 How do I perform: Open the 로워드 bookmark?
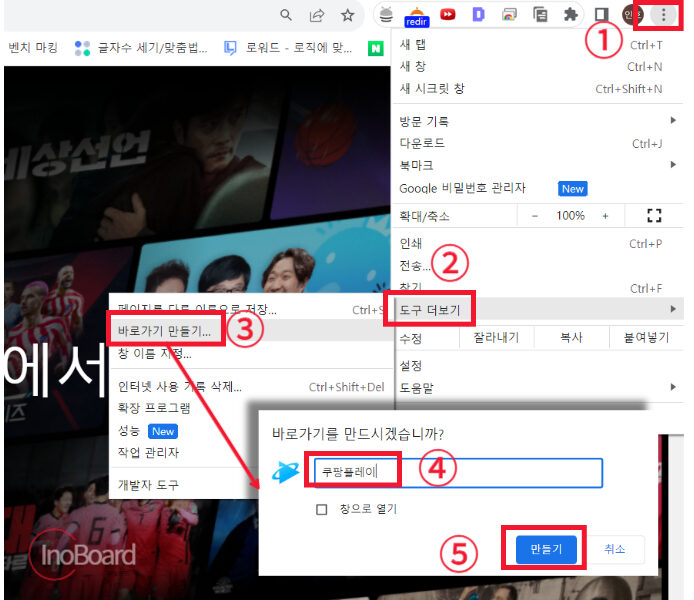(x=289, y=48)
